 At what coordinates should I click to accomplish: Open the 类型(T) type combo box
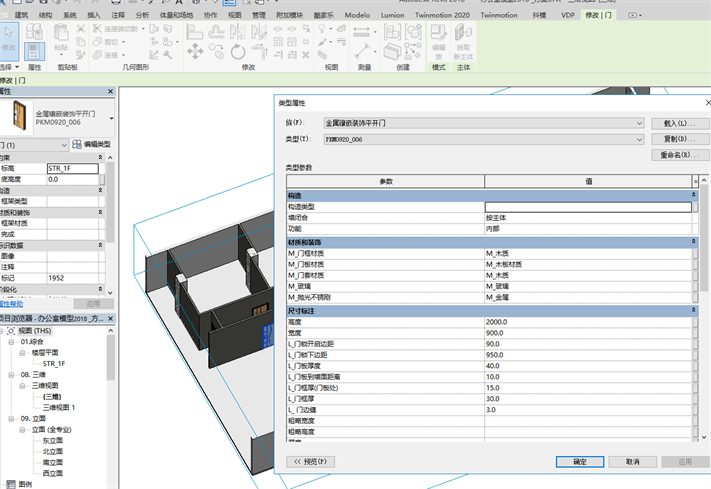click(x=484, y=139)
